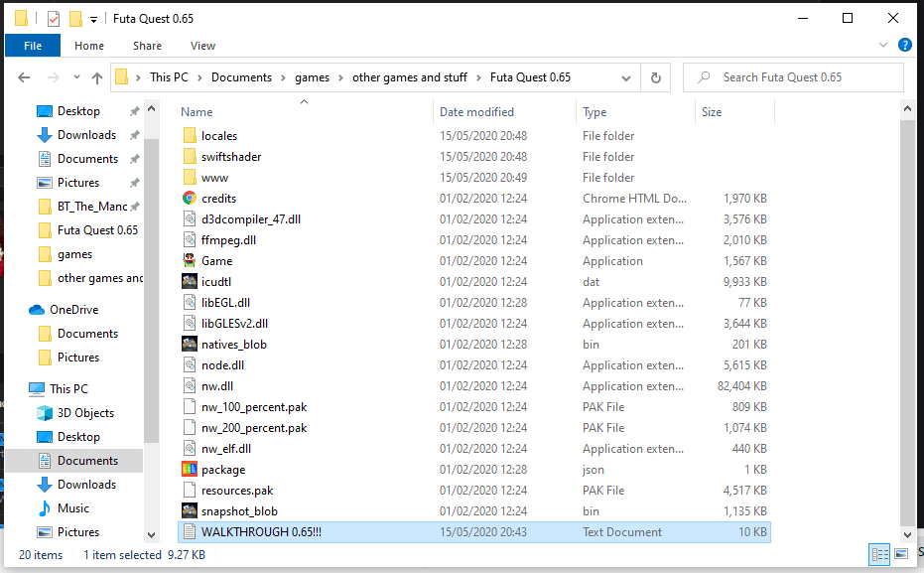The width and height of the screenshot is (924, 573).
Task: Unpin Pictures pin icon in Quick access
Action: 134,183
